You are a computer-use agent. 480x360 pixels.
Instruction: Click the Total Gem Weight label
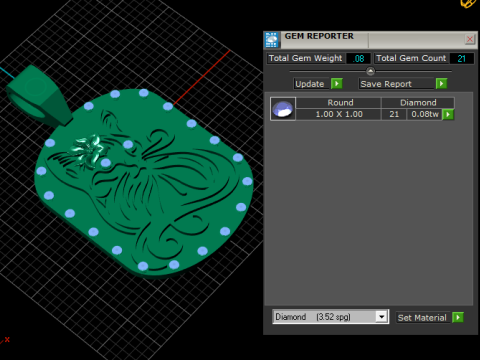tap(305, 58)
